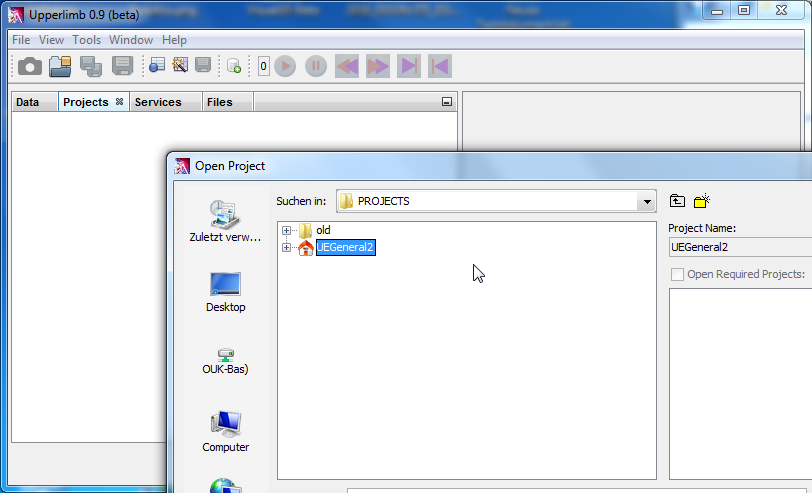Expand the old folder tree node
The image size is (812, 493).
point(287,231)
